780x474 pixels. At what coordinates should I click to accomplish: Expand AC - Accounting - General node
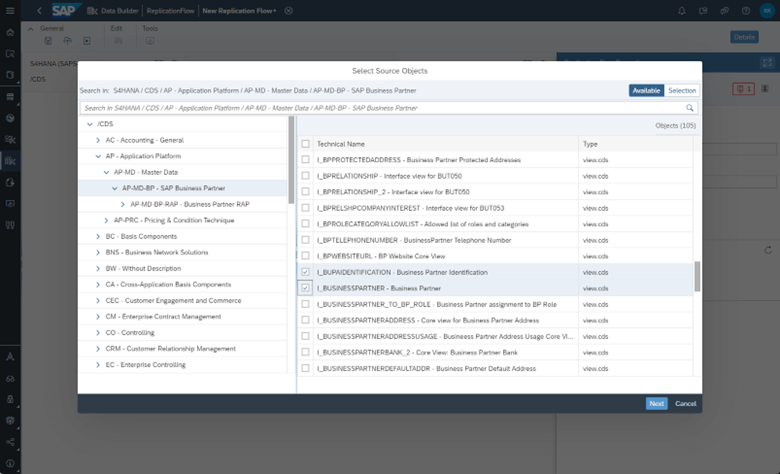pyautogui.click(x=98, y=140)
